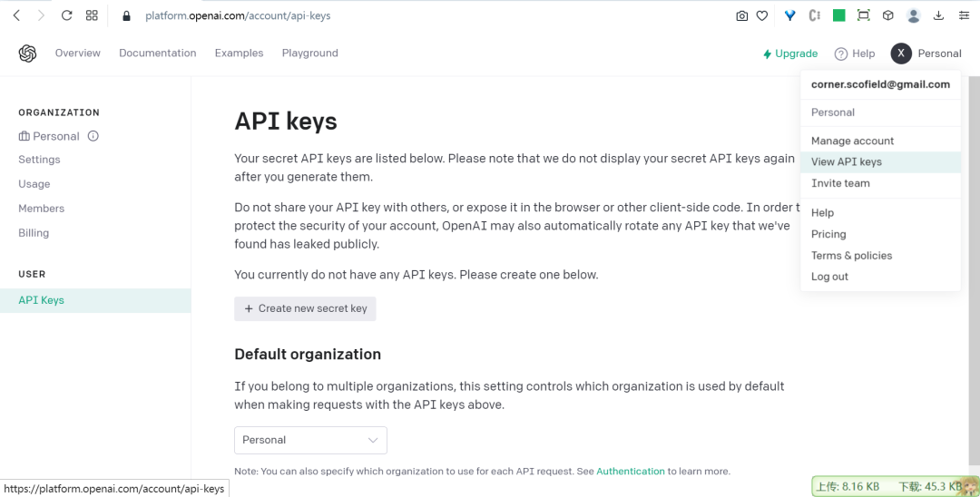The width and height of the screenshot is (980, 497).
Task: Reload the page with the refresh icon
Action: click(66, 15)
